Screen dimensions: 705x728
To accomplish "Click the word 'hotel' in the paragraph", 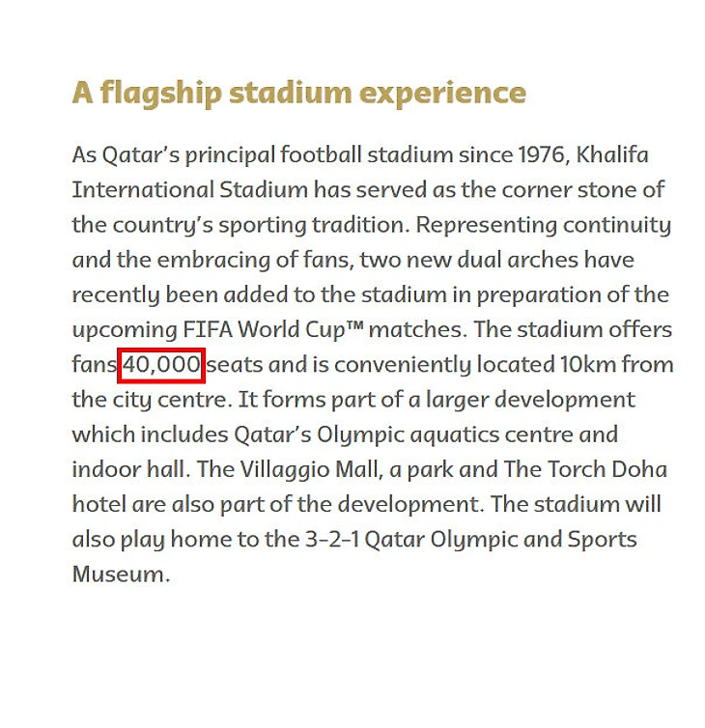I will pyautogui.click(x=98, y=504).
